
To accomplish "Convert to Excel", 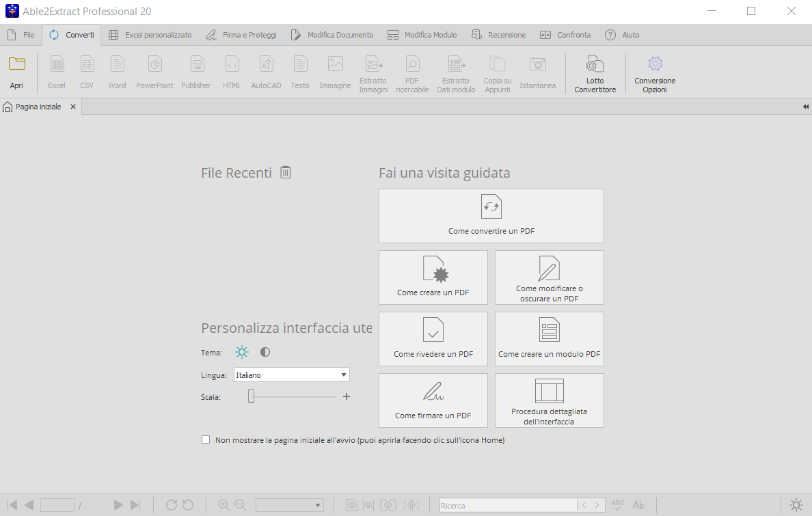I will tap(57, 73).
